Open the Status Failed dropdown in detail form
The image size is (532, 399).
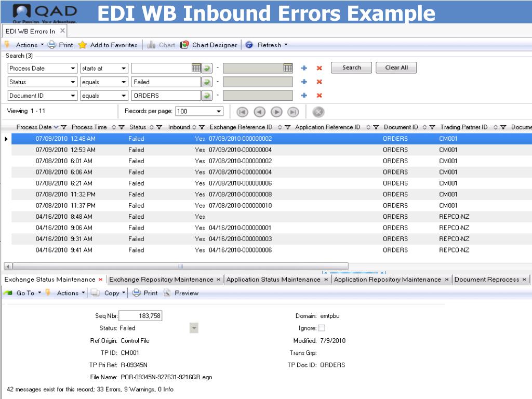click(194, 328)
